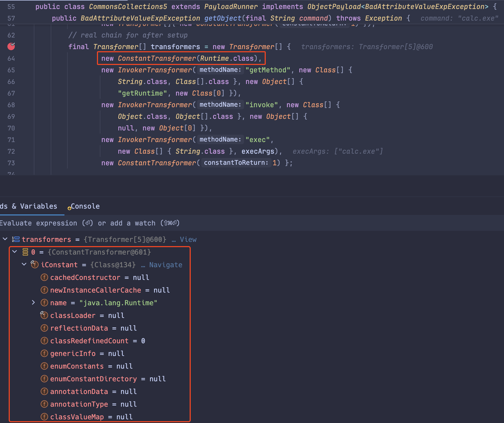The image size is (504, 423).
Task: Click the field icon of cachedConstructor
Action: [x=44, y=277]
